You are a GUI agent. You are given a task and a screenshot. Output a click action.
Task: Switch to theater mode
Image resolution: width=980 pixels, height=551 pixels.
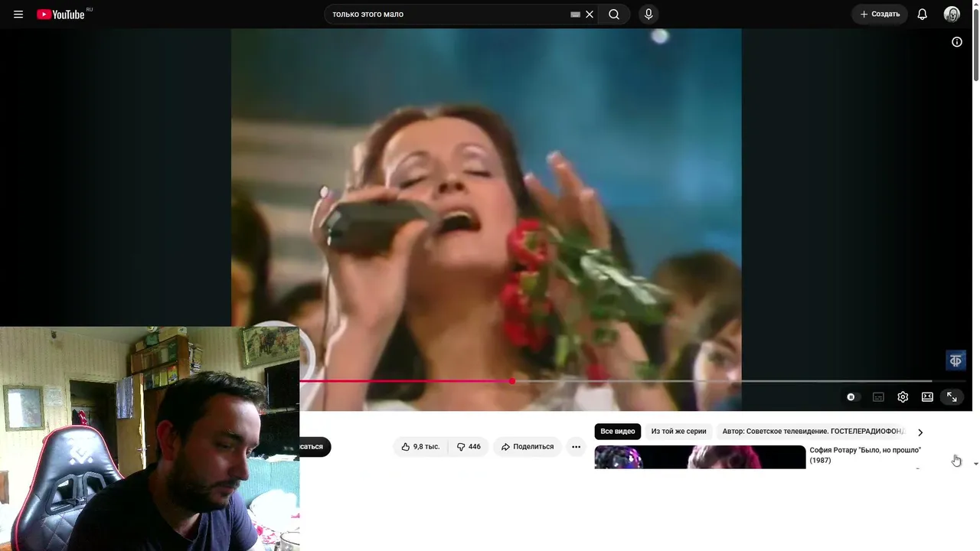pyautogui.click(x=927, y=397)
